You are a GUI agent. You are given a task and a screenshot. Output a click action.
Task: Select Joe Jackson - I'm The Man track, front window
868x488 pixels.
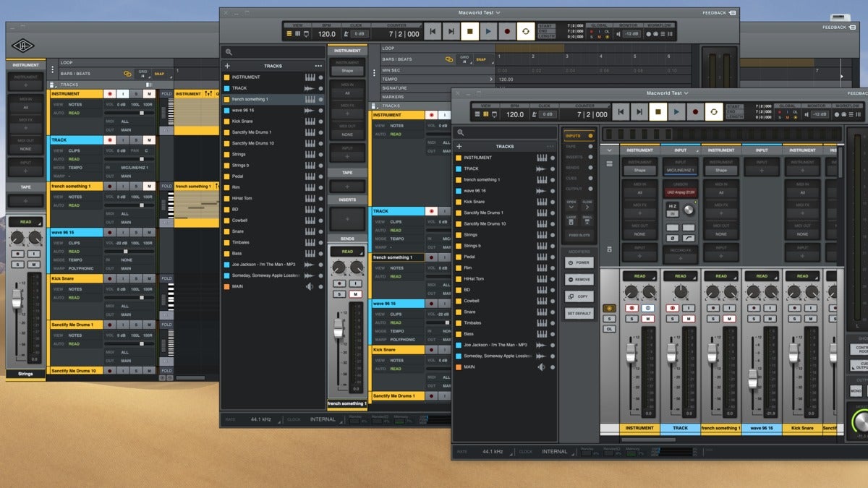(504, 345)
